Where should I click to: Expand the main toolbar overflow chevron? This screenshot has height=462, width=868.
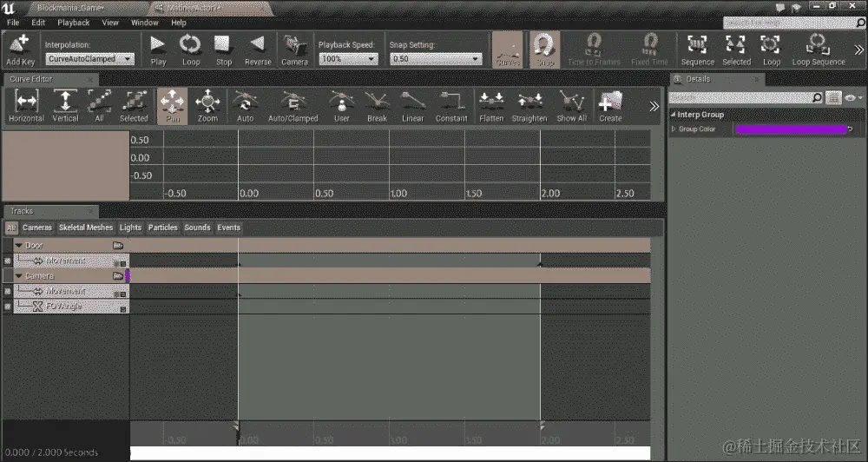tap(858, 49)
